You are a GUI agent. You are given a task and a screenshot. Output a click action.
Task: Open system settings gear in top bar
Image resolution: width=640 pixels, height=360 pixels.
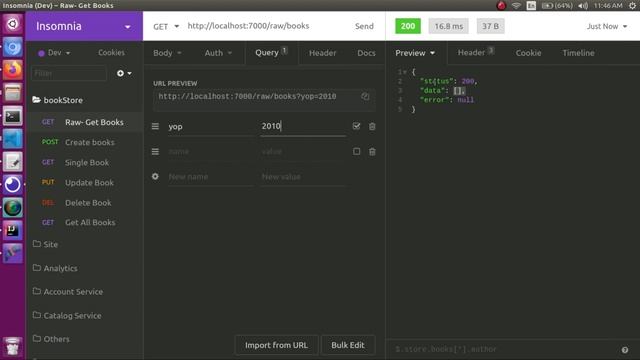pyautogui.click(x=632, y=5)
